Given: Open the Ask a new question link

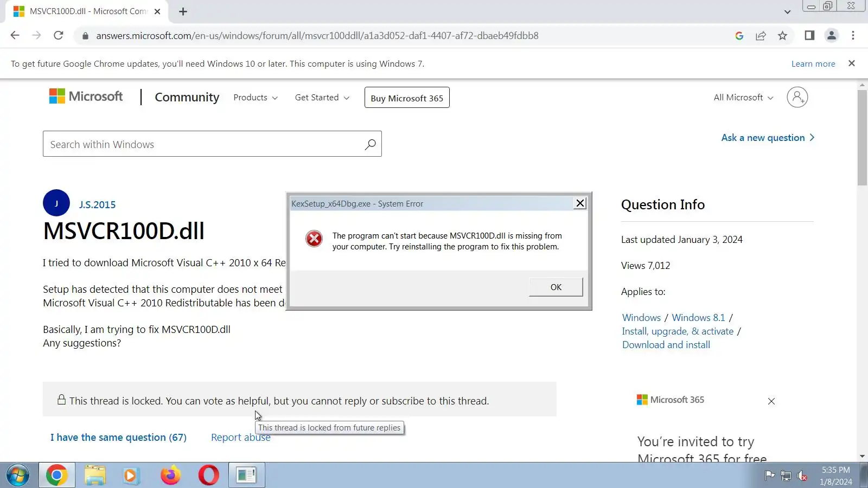Looking at the screenshot, I should [768, 138].
